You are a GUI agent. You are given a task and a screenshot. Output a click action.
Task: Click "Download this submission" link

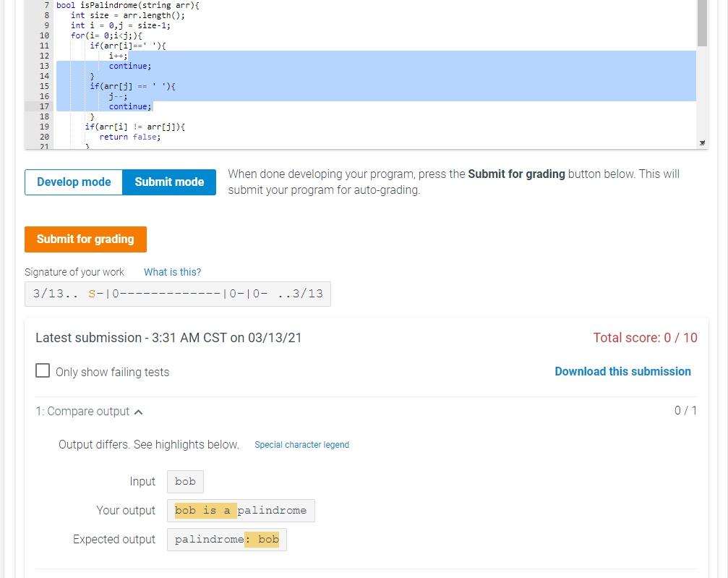click(x=622, y=371)
